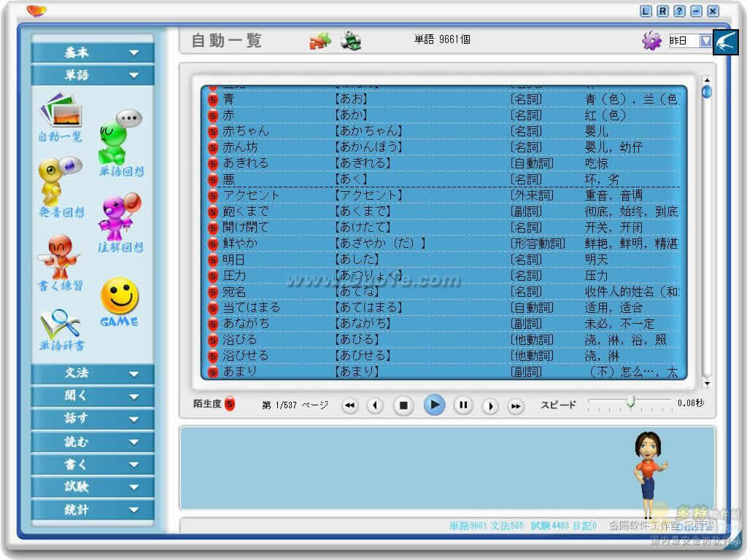Pause the automatic word playback

463,405
